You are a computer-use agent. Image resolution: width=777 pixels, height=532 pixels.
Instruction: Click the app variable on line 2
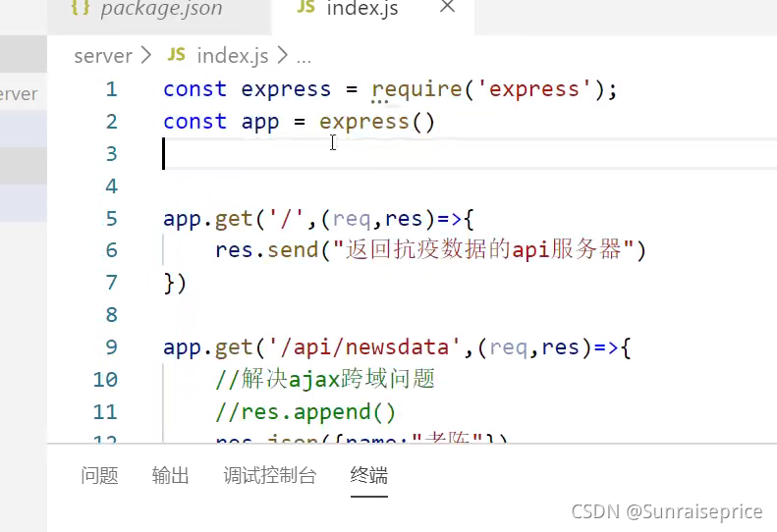coord(260,123)
